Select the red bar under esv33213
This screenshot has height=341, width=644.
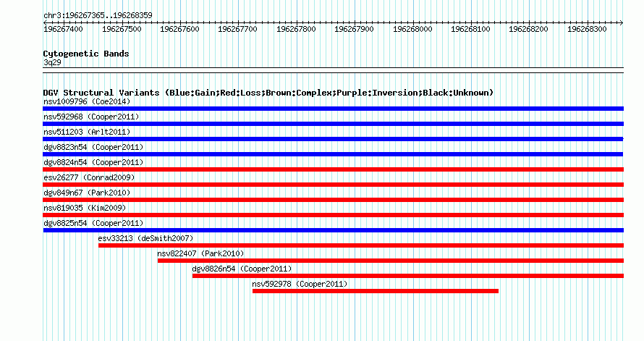point(361,245)
